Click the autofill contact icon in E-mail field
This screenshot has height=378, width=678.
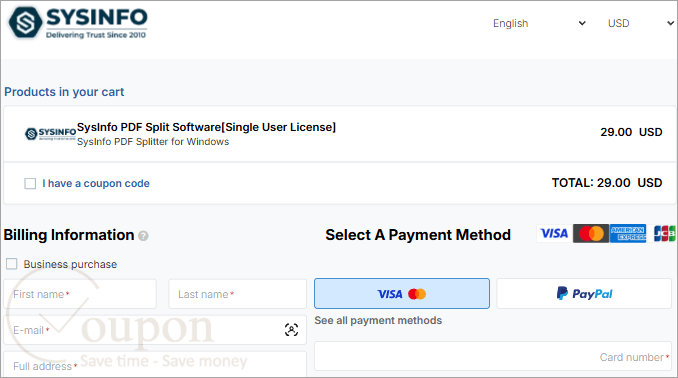pos(291,330)
